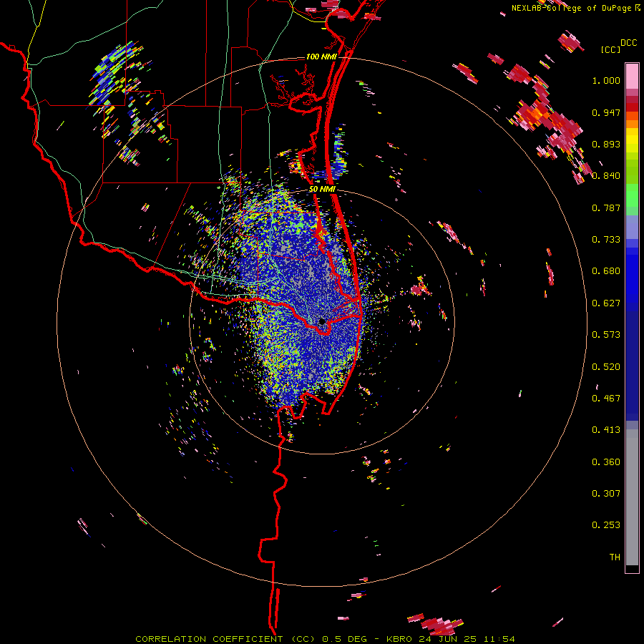Viewport: 644px width, 644px height.
Task: Click the 50 NMI range ring label
Action: click(322, 189)
